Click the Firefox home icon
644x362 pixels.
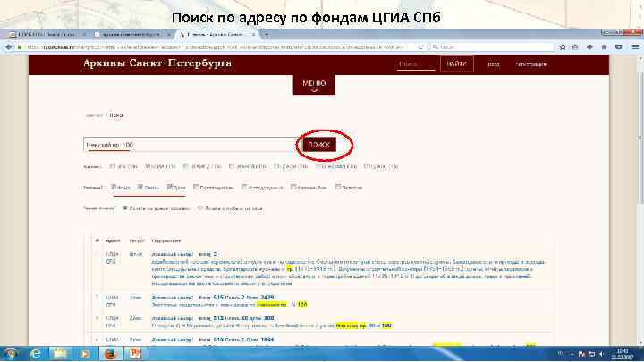coord(604,47)
